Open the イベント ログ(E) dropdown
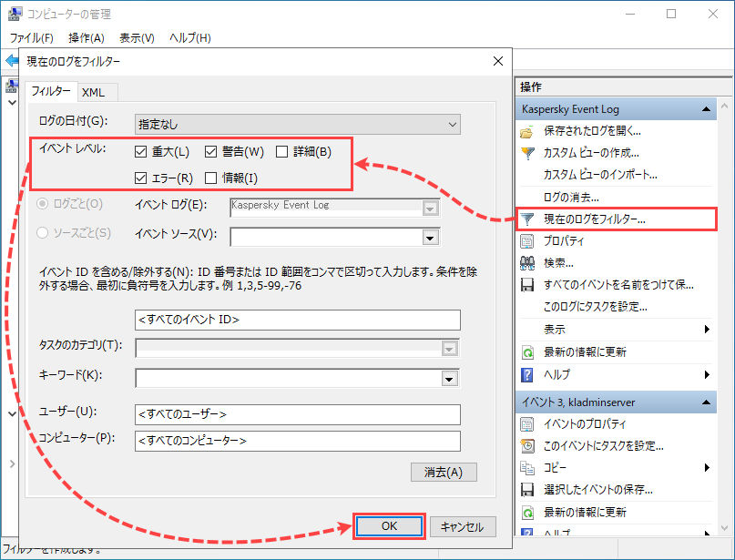 tap(430, 209)
